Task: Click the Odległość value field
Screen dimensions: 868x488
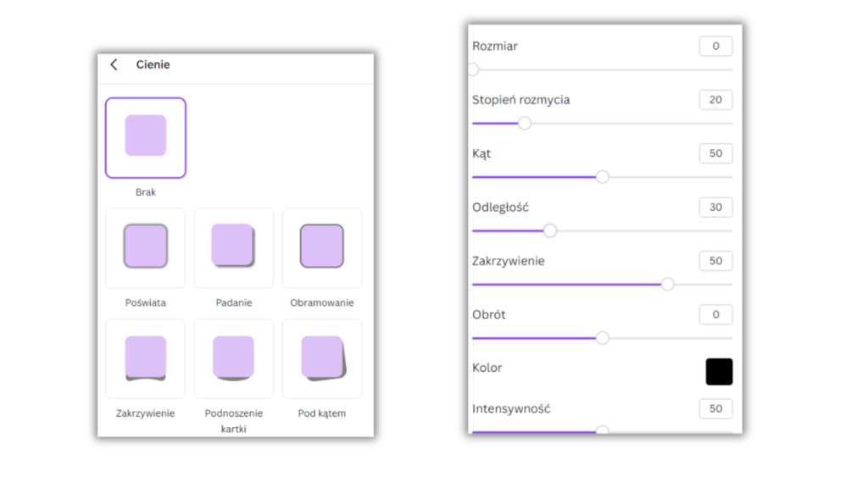Action: coord(715,208)
